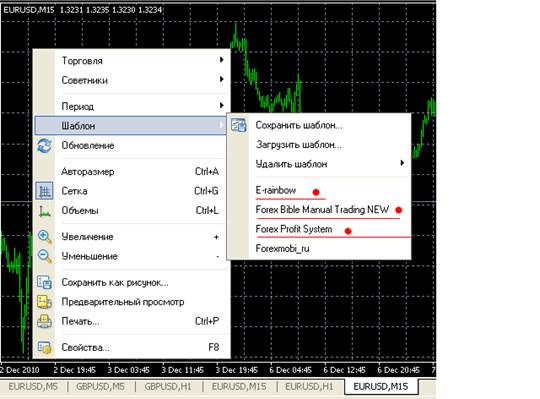Click the 3 Dec 19:45 time label
The height and width of the screenshot is (399, 540).
(x=237, y=370)
